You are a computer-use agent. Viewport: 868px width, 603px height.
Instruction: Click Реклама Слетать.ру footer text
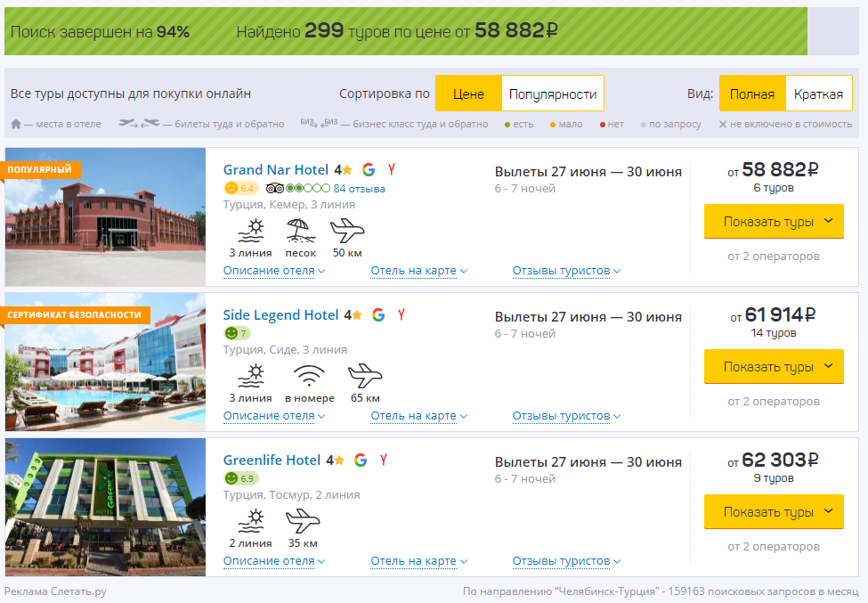(x=55, y=591)
